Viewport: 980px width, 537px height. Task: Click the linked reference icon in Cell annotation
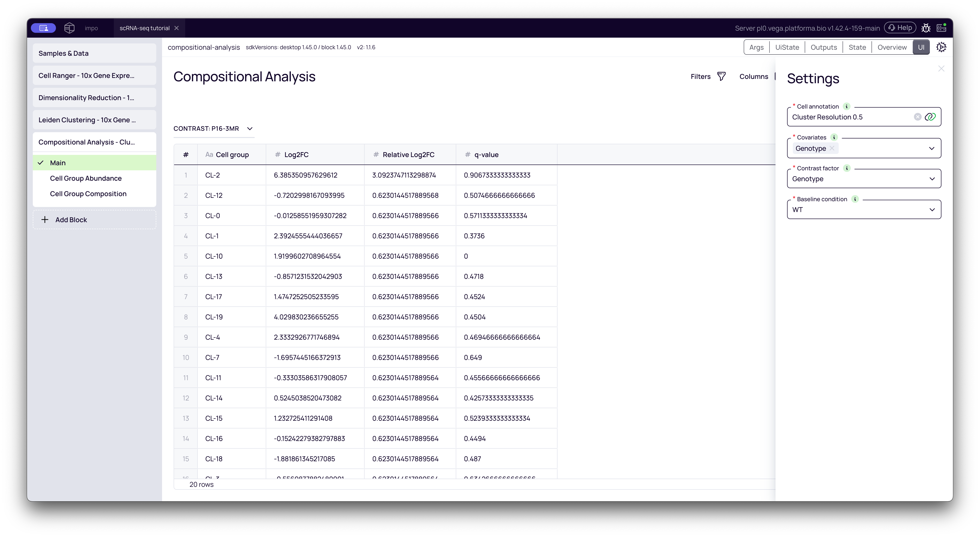pos(930,117)
